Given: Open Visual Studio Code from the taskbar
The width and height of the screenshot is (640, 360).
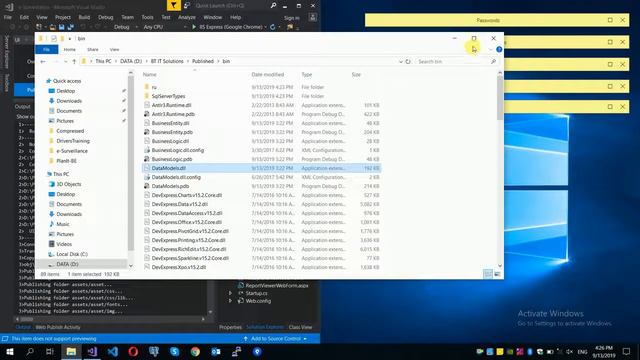Looking at the screenshot, I should coord(113,351).
